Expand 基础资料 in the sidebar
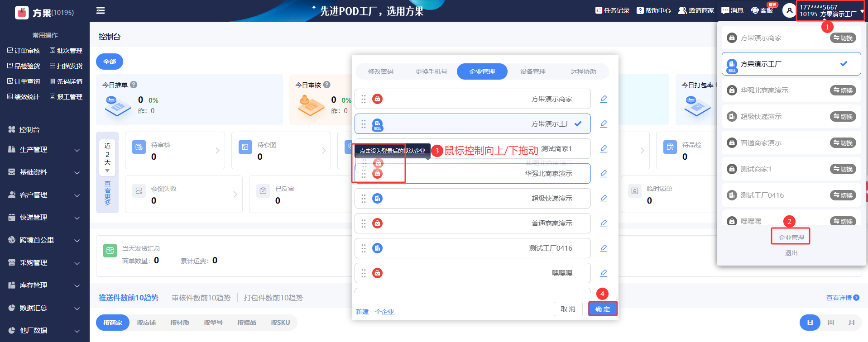Image resolution: width=868 pixels, height=342 pixels. click(44, 172)
